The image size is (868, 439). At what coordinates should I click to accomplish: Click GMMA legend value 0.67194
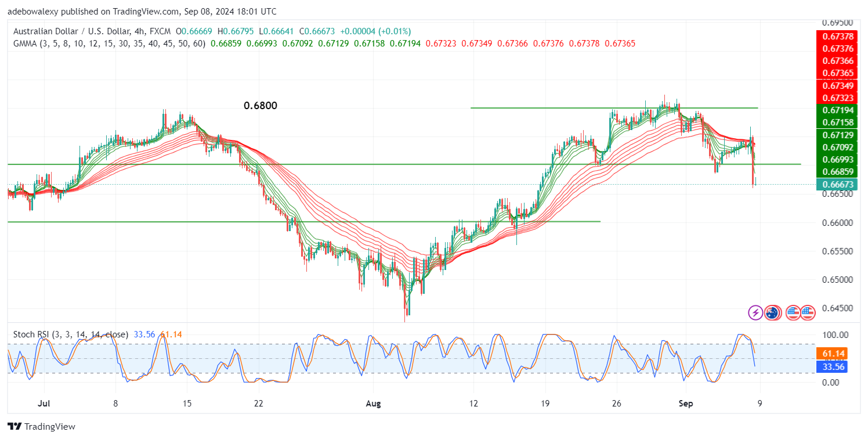(x=404, y=44)
